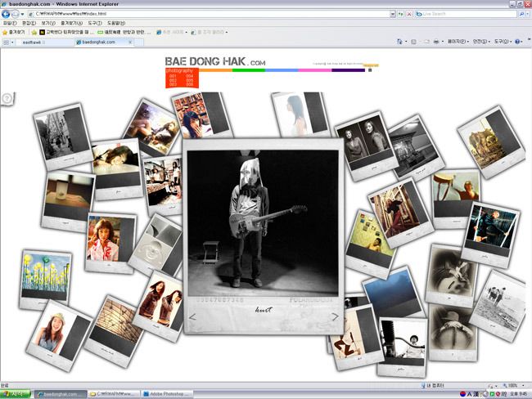
Task: Open the 페이지(P) command bar dropdown
Action: pos(458,42)
